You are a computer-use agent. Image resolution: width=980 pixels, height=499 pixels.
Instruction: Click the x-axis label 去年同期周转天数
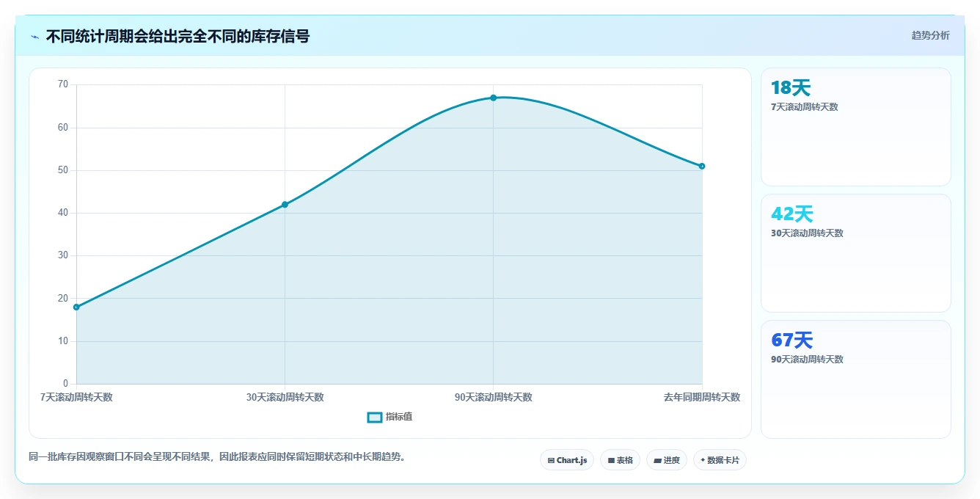pos(702,397)
